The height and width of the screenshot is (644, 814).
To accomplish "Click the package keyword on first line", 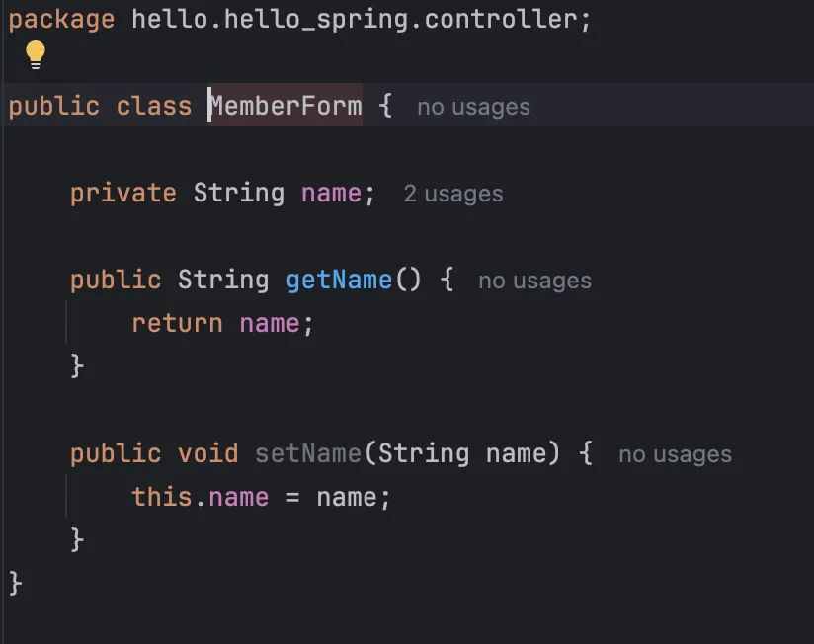I will click(61, 19).
